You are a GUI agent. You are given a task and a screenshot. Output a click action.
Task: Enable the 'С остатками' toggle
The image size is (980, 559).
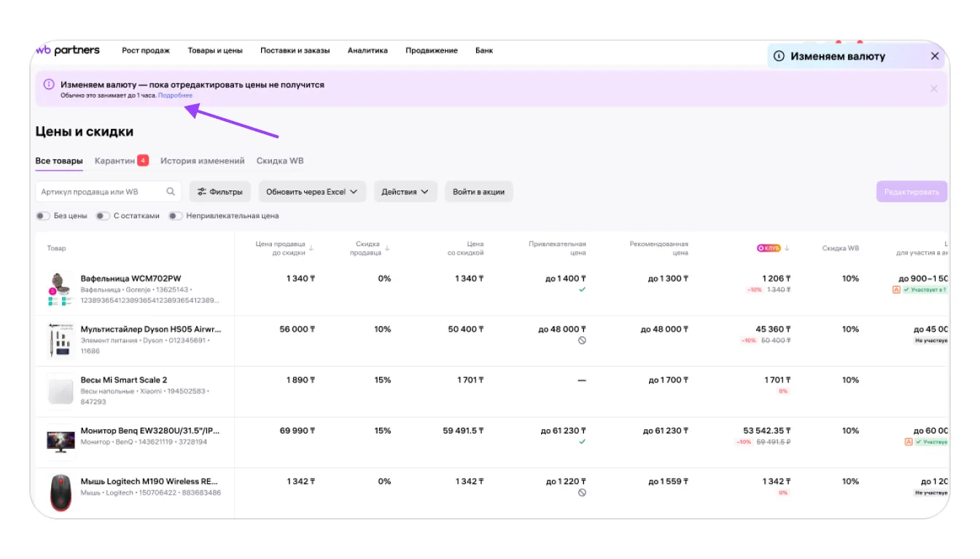[103, 216]
